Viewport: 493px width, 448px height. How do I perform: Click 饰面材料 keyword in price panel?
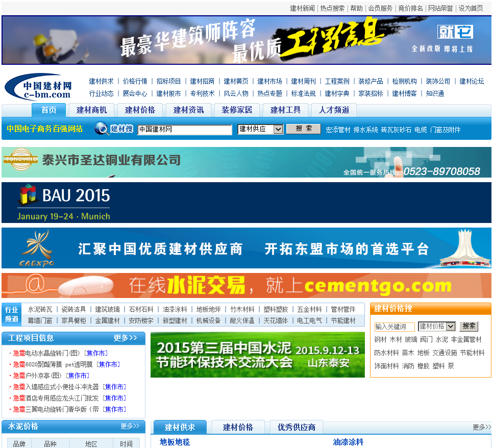(386, 366)
